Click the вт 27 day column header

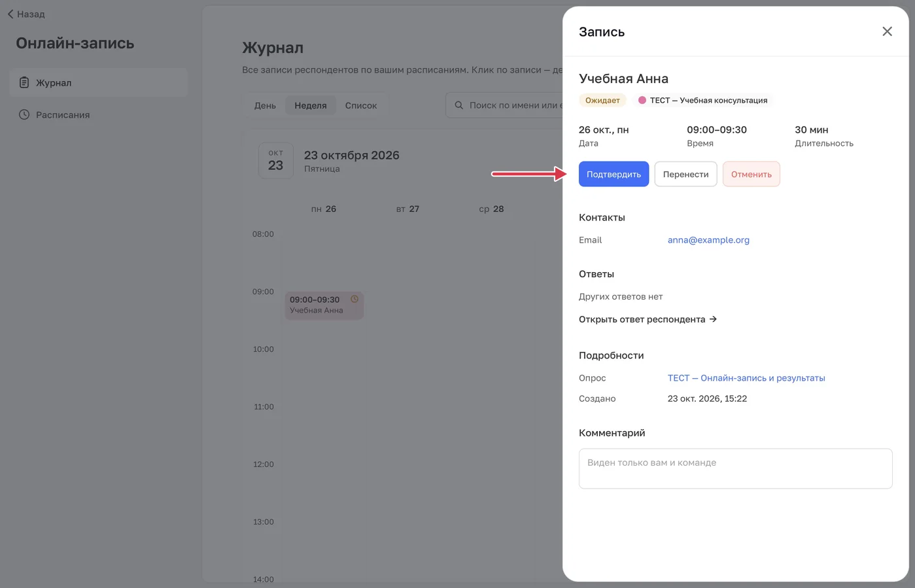[x=407, y=209]
